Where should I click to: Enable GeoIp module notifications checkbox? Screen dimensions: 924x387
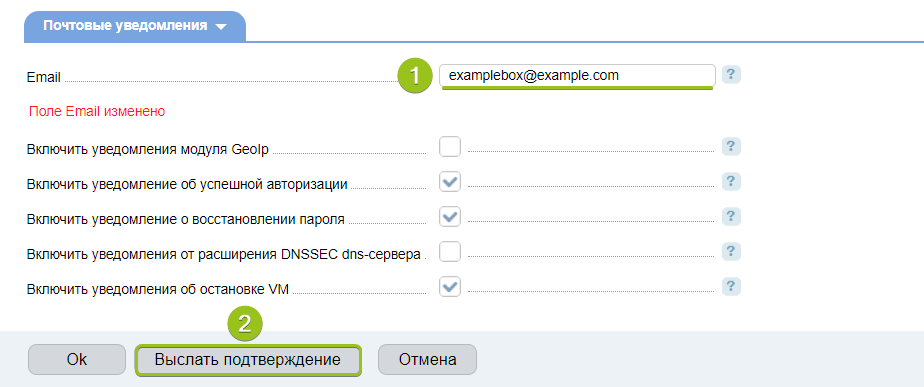pos(450,147)
